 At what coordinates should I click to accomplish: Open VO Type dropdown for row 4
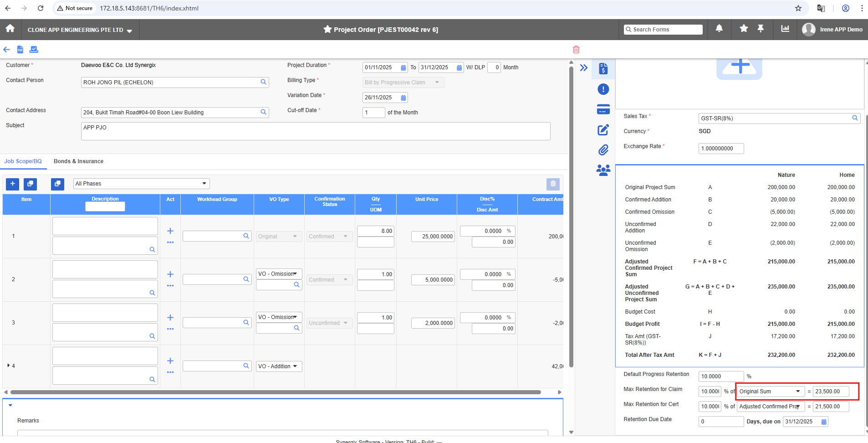click(279, 366)
